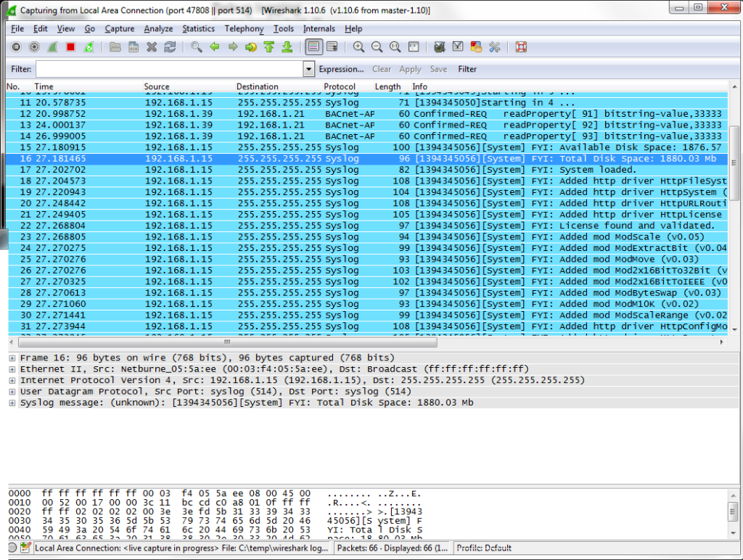This screenshot has width=743, height=560.
Task: Click the hex dump pane scrollbar
Action: tap(733, 511)
